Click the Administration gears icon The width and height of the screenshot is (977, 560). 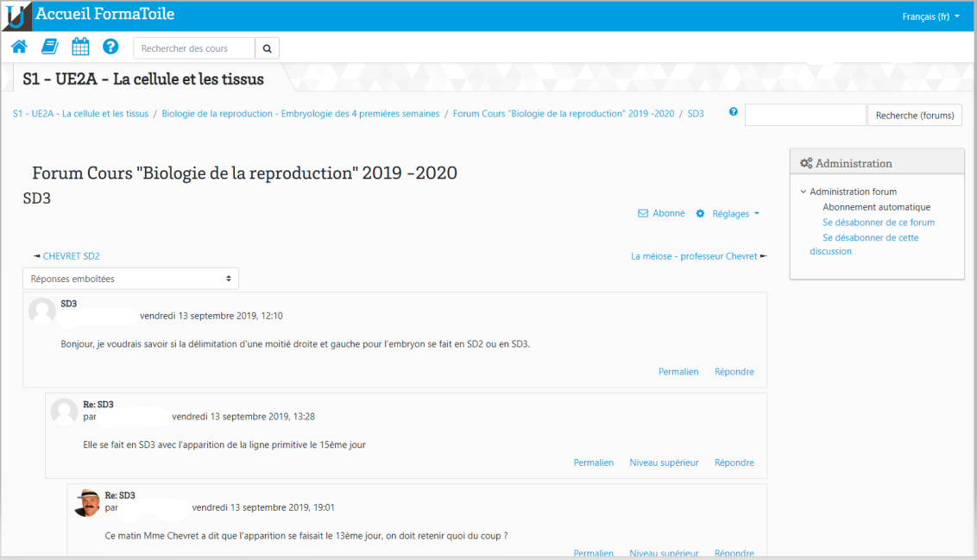point(806,163)
